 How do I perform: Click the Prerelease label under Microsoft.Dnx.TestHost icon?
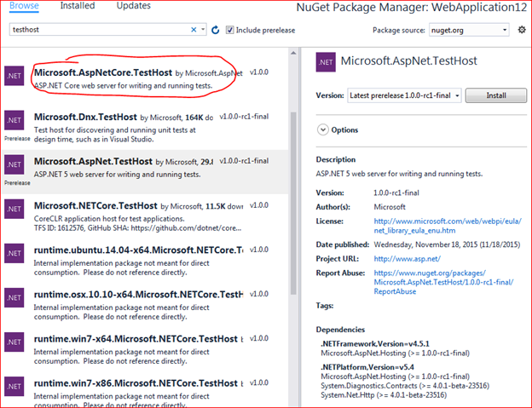pyautogui.click(x=17, y=139)
